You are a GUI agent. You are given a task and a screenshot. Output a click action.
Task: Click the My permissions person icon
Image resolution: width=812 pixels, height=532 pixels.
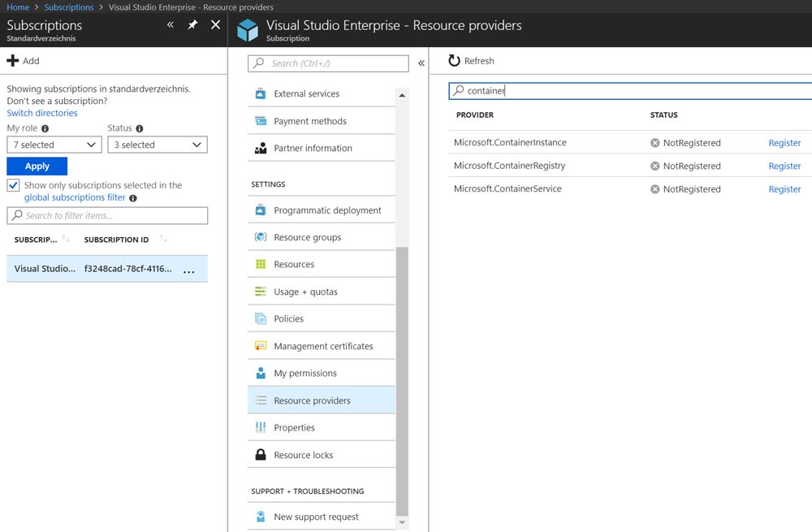[261, 373]
